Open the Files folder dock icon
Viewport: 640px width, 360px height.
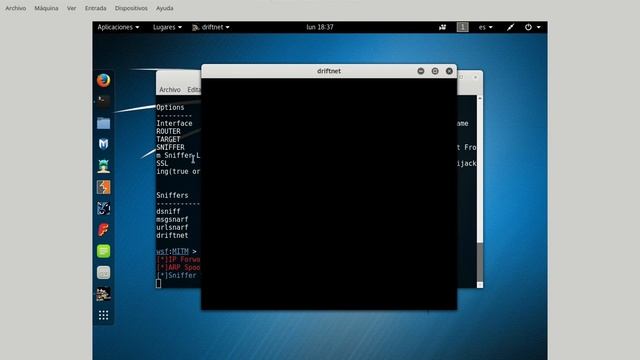(x=103, y=123)
